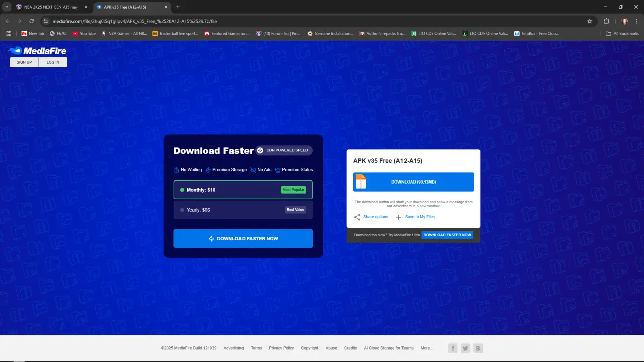Select the Yearly: $66 plan
Image resolution: width=644 pixels, height=362 pixels.
tap(243, 210)
